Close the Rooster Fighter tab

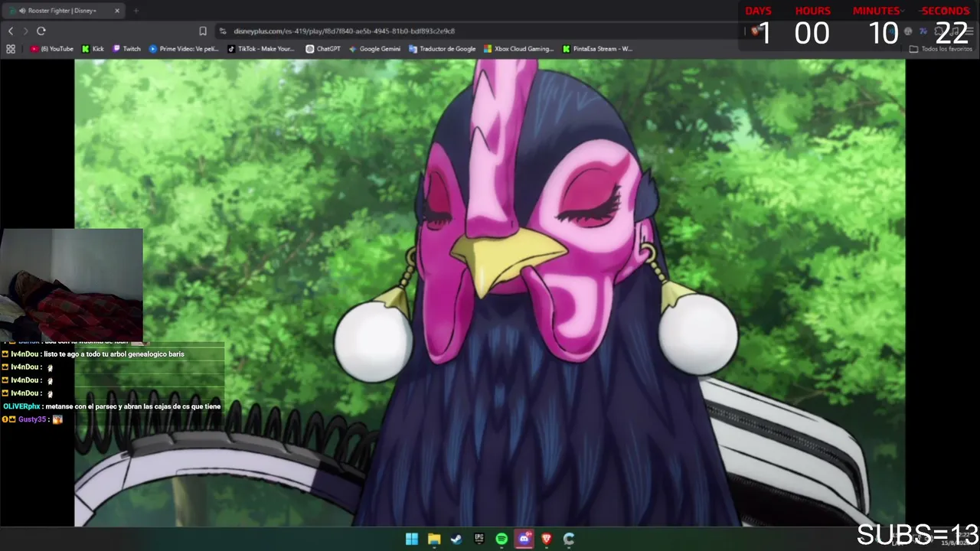117,11
